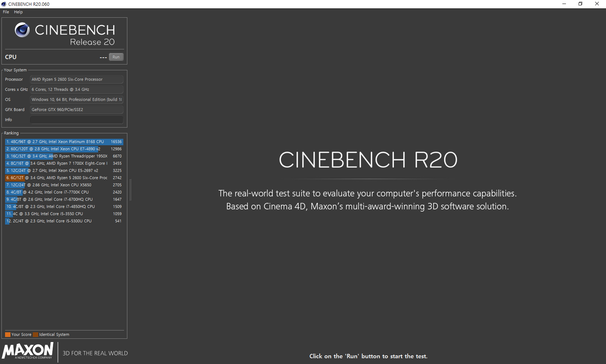Open the File menu

tap(6, 12)
